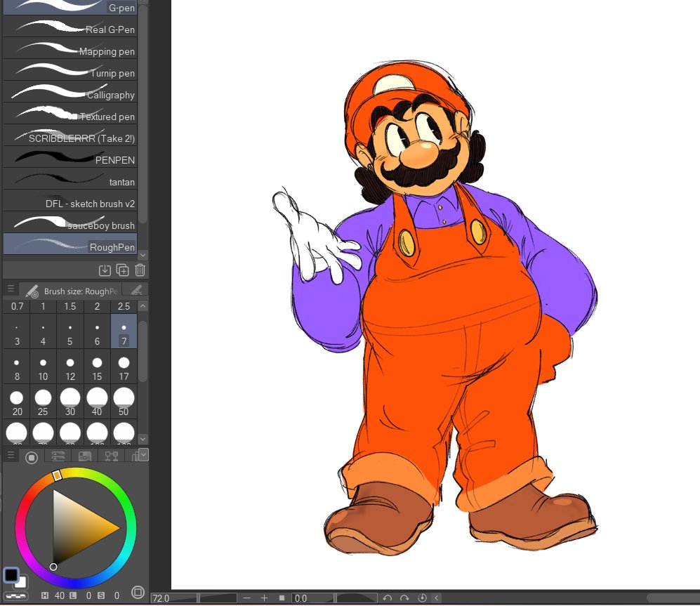Switch to the Brush size: RoughPen tab
The height and width of the screenshot is (606, 700).
(72, 291)
